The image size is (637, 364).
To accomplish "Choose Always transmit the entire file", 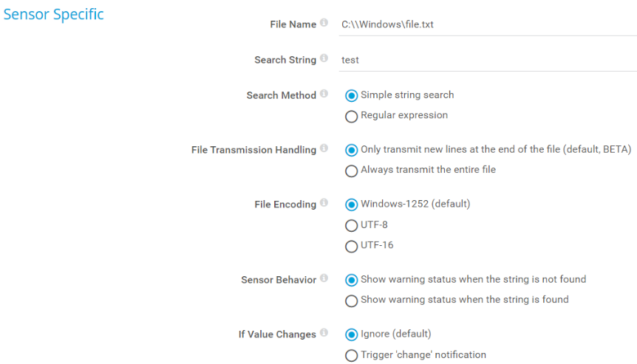I will click(x=352, y=171).
